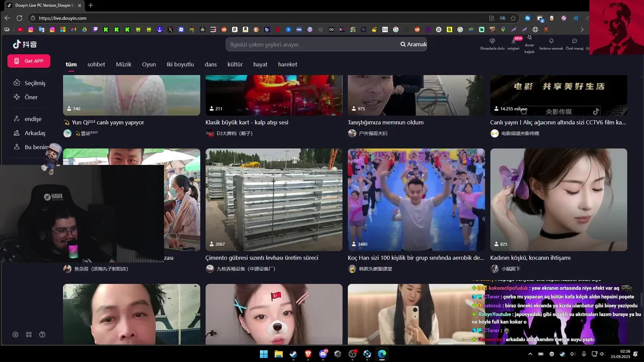644x362 pixels.
Task: Click the help question mark icon in sidebar
Action: pos(42,335)
